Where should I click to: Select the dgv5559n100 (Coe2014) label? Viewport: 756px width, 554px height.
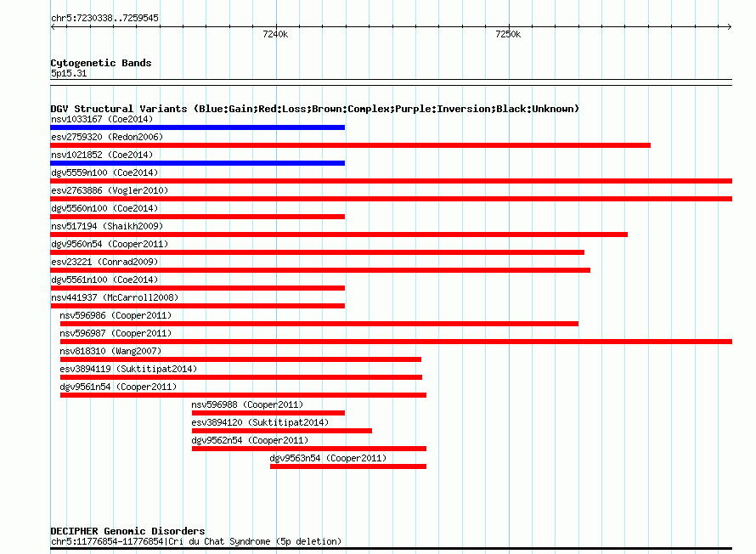click(x=104, y=172)
